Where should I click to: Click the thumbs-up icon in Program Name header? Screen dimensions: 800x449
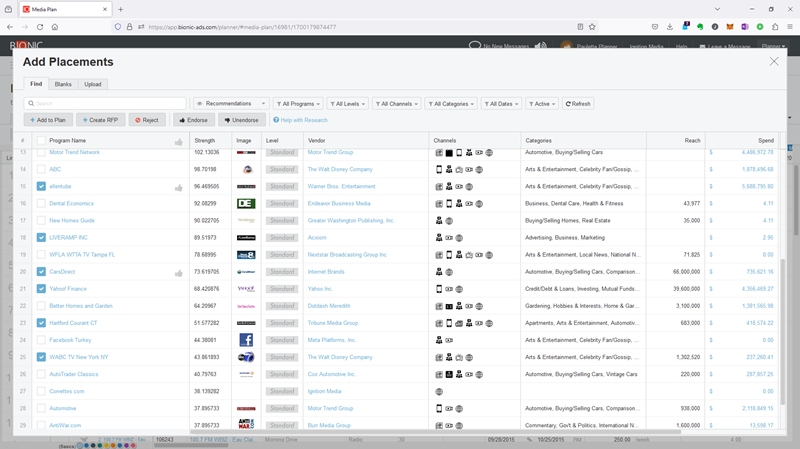(x=179, y=142)
